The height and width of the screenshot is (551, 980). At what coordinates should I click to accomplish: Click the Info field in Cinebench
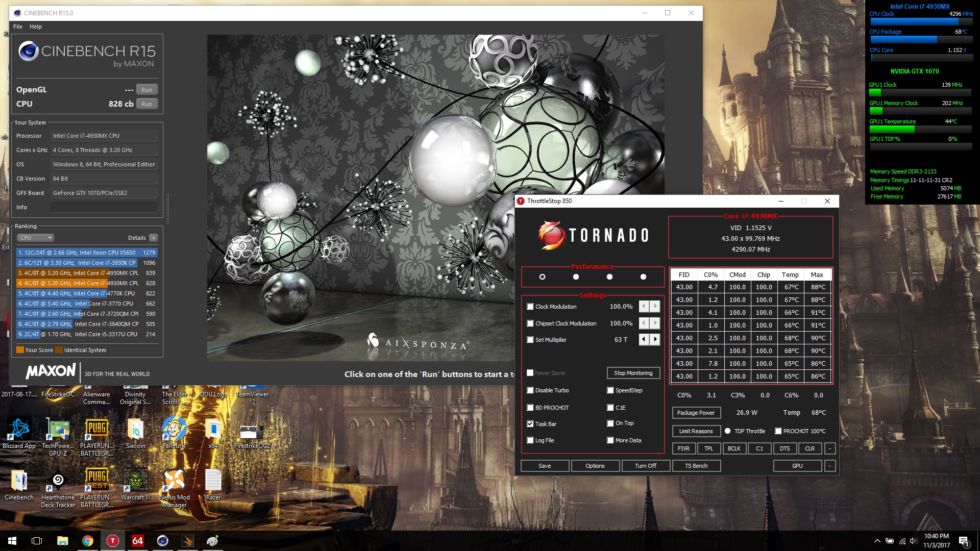click(104, 207)
